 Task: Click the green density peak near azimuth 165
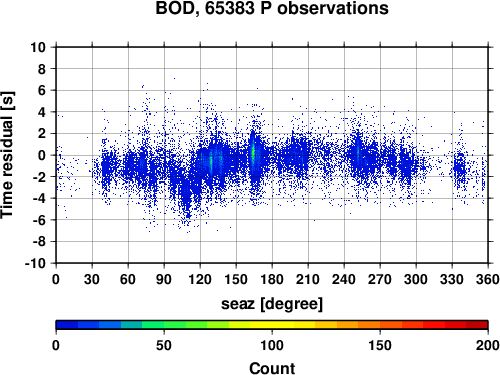[253, 153]
